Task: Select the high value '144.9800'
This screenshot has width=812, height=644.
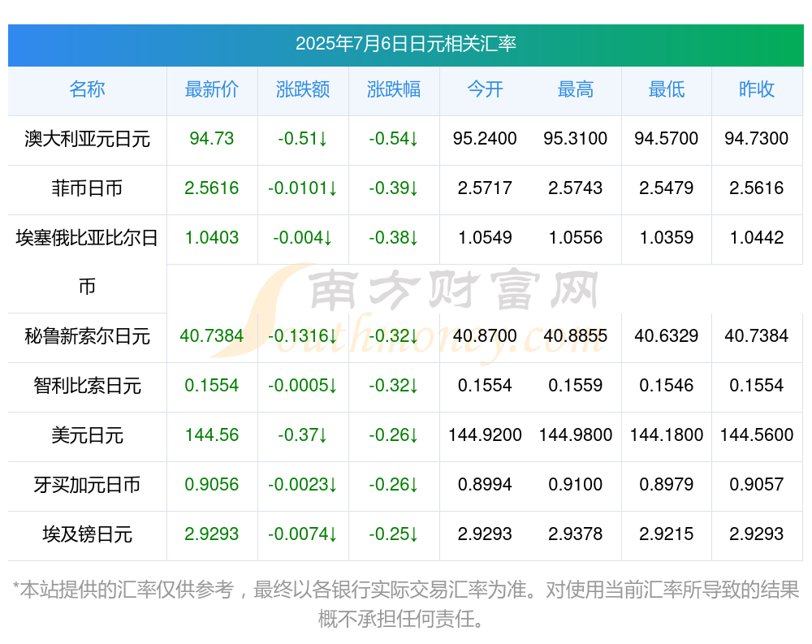Action: point(576,434)
